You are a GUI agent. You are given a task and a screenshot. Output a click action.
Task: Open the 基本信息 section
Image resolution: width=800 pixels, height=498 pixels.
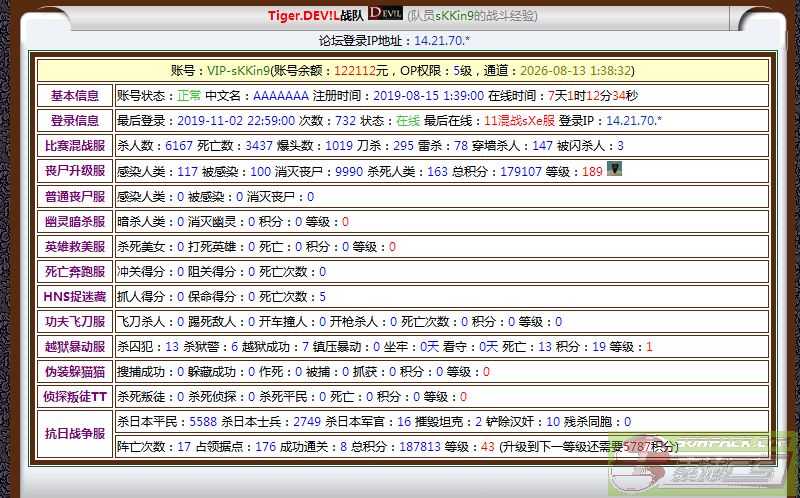tap(75, 96)
